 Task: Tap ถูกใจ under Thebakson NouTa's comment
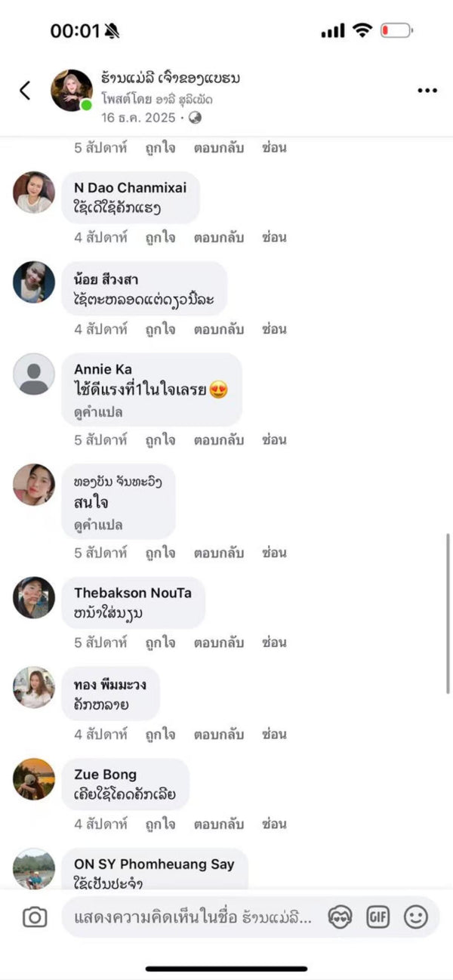click(x=160, y=643)
